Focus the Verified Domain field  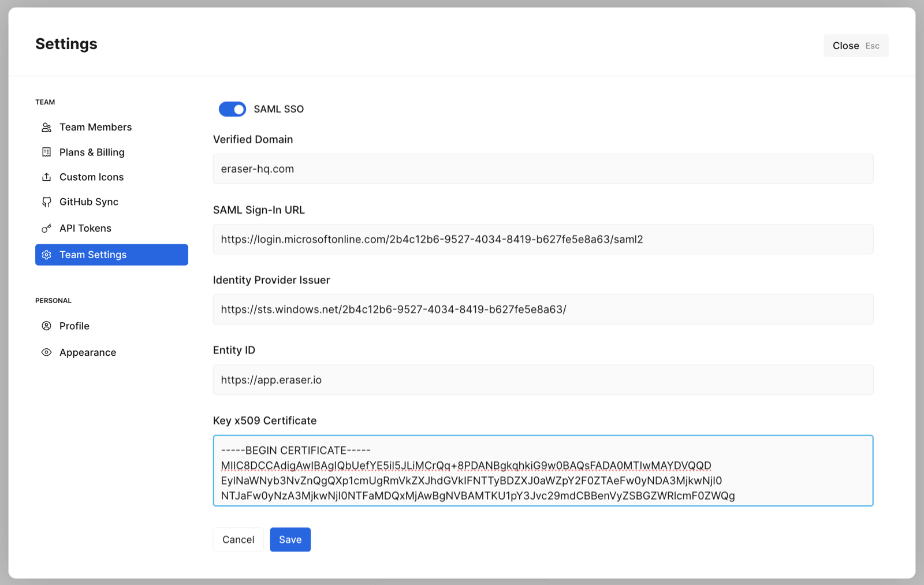543,169
